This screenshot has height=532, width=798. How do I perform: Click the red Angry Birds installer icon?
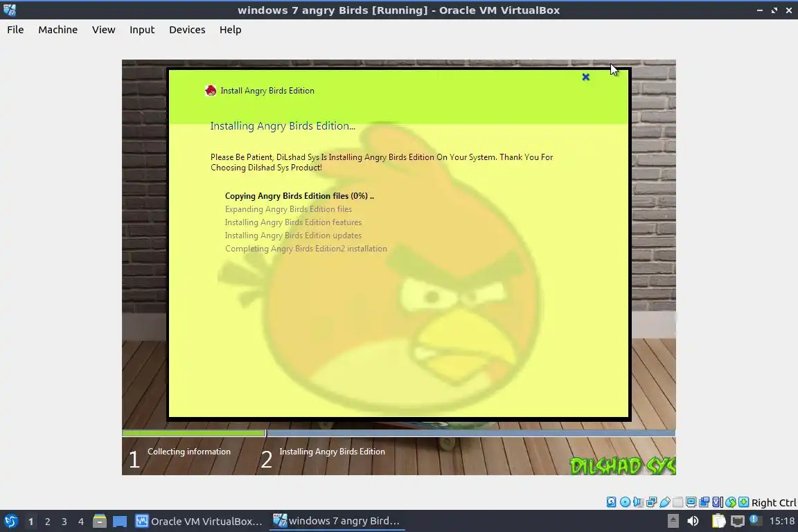point(211,91)
